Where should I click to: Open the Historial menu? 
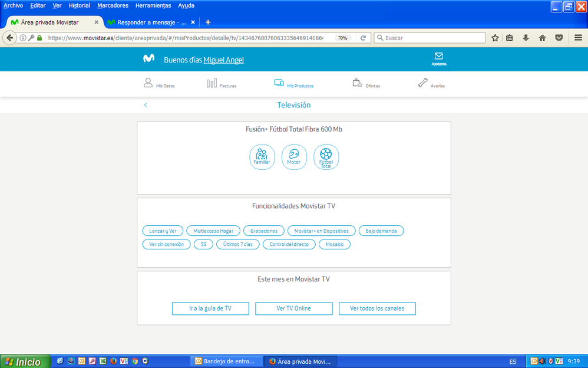(80, 5)
